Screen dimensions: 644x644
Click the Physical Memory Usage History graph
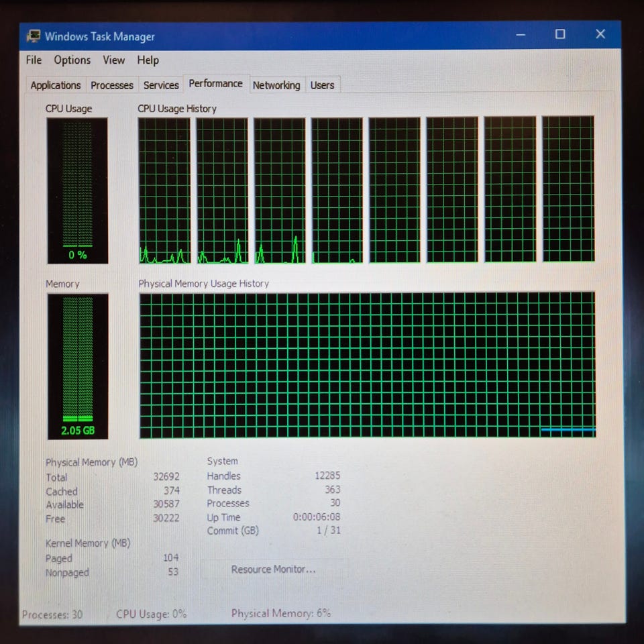pyautogui.click(x=367, y=365)
